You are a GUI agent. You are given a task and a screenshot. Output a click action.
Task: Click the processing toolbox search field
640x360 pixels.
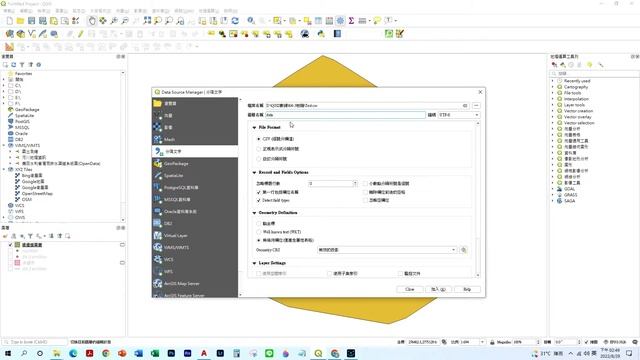[594, 73]
